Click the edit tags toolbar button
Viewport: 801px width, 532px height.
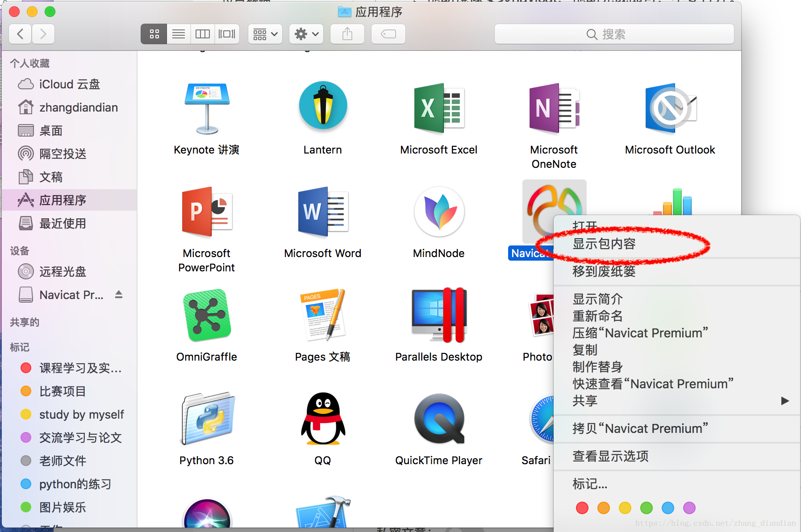(x=388, y=34)
